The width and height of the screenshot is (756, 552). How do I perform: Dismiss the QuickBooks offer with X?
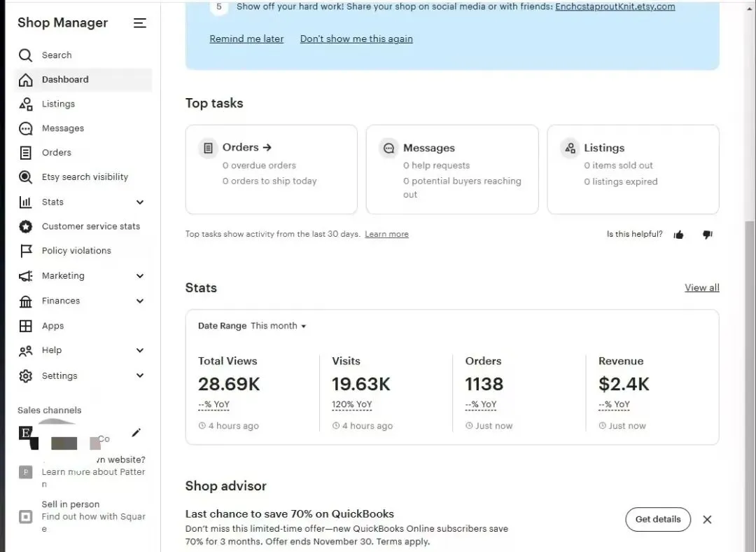[x=707, y=520]
